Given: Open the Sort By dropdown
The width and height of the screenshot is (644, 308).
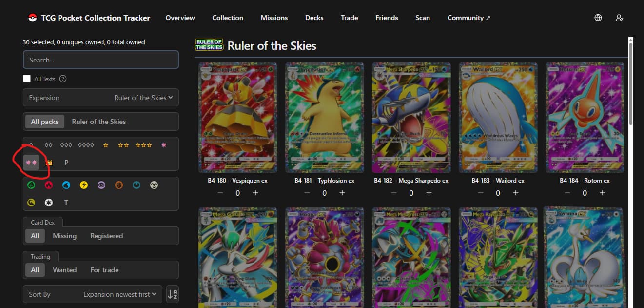Looking at the screenshot, I should point(93,294).
